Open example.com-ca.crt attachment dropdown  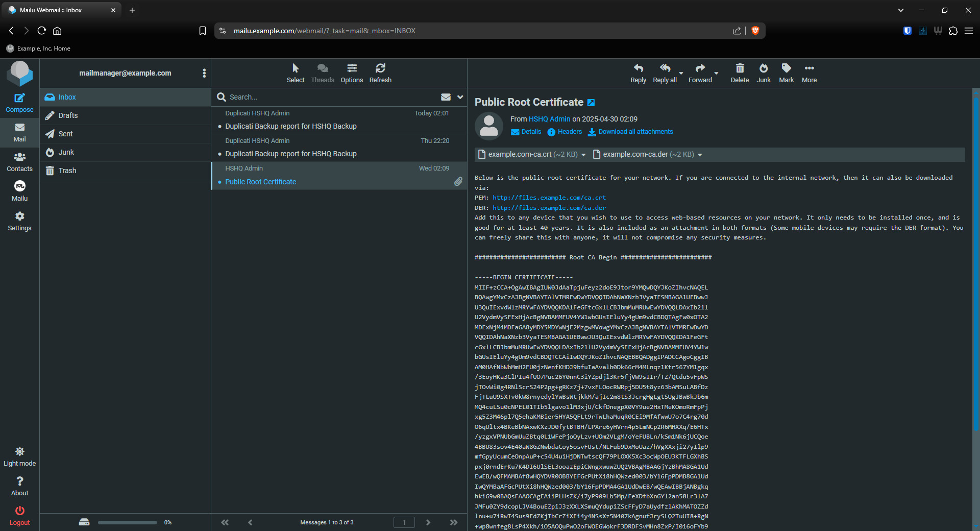(583, 155)
